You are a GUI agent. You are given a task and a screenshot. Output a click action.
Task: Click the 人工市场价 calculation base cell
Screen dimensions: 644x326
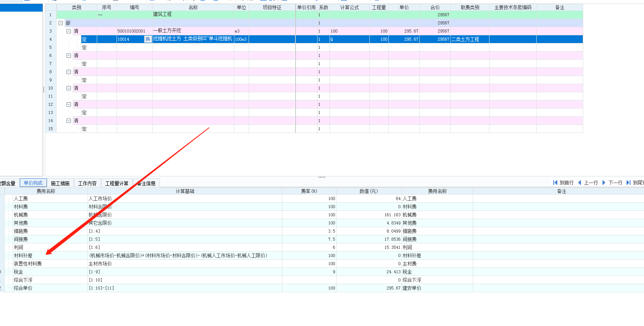tap(185, 198)
